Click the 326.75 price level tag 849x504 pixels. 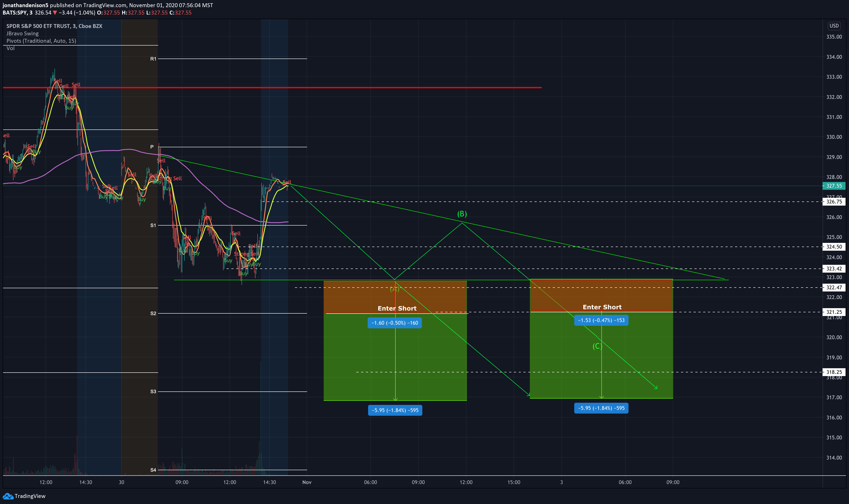click(x=834, y=202)
